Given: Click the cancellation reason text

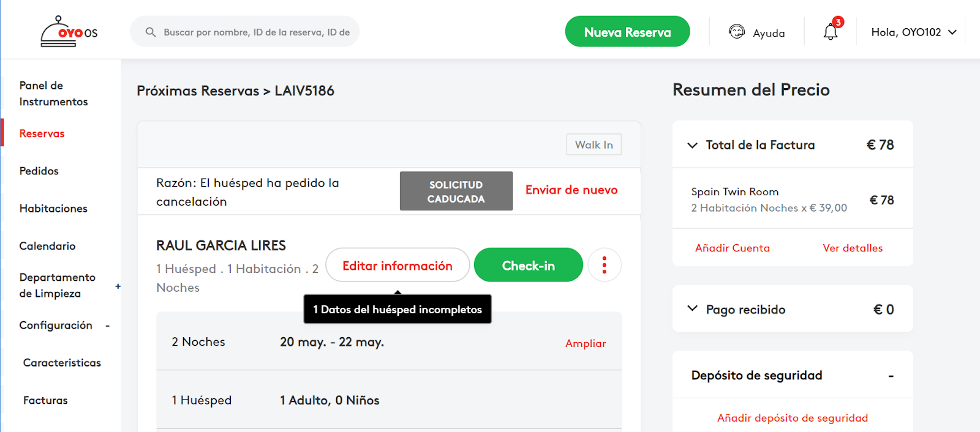Looking at the screenshot, I should (247, 192).
